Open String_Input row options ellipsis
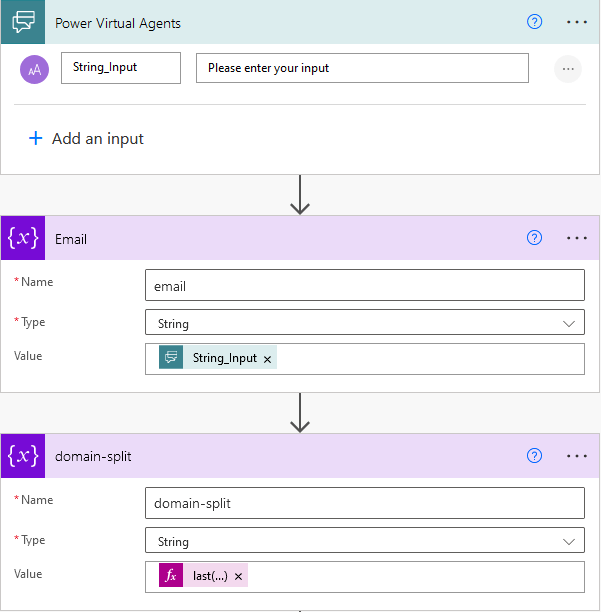The image size is (601, 612). click(x=568, y=69)
